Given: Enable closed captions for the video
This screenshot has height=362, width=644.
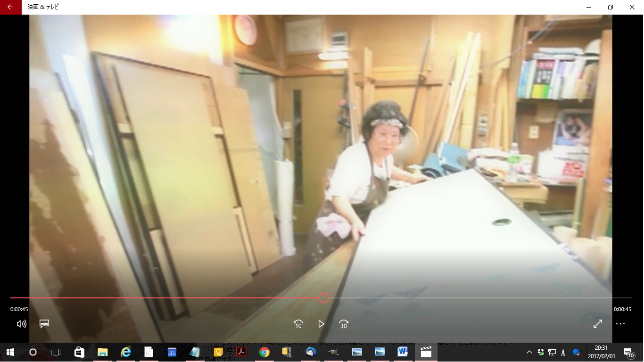Looking at the screenshot, I should click(44, 324).
